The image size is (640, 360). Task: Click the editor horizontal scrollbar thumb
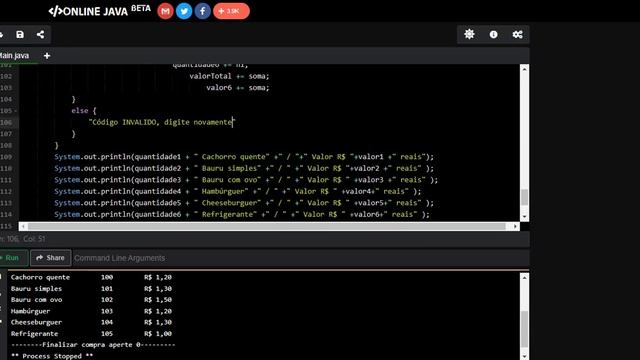point(267,226)
